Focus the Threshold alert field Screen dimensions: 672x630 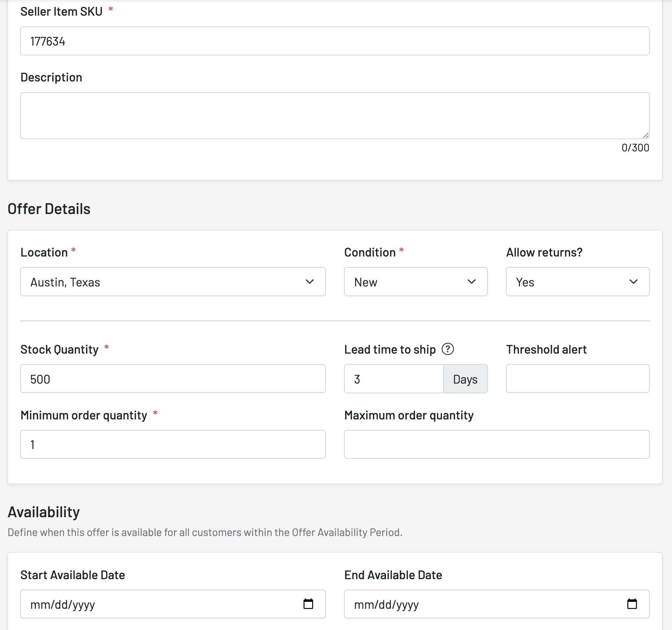click(577, 379)
